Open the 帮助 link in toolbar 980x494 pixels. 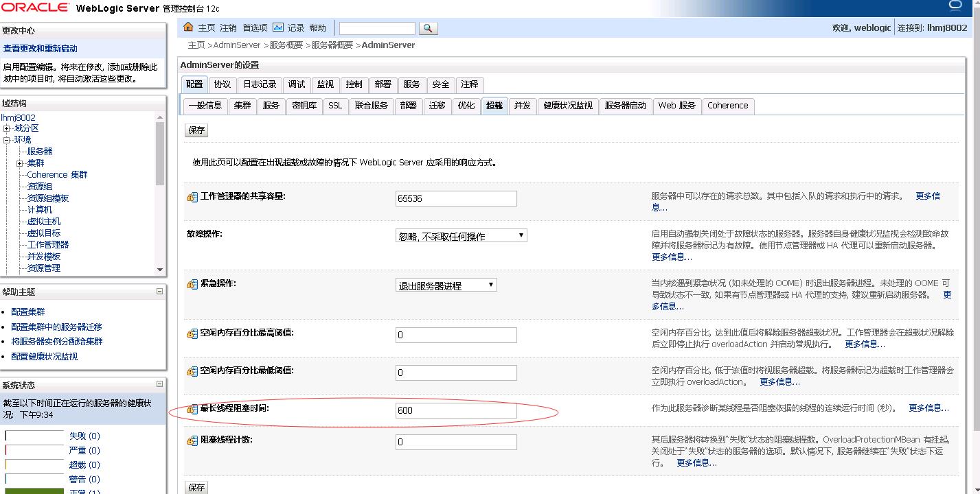point(317,28)
